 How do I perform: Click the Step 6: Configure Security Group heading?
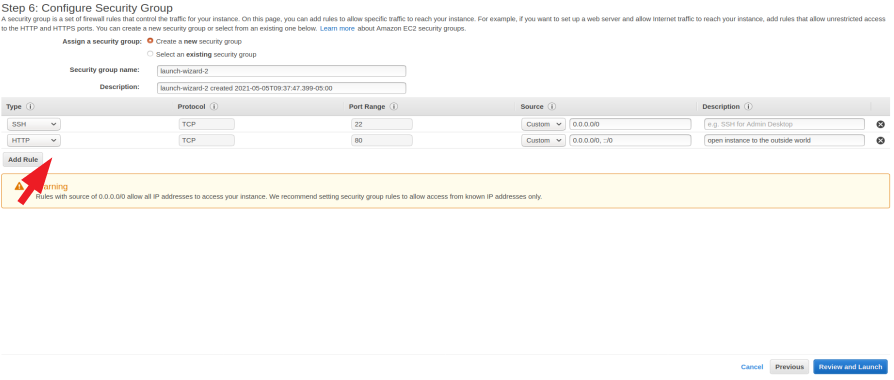click(x=87, y=8)
